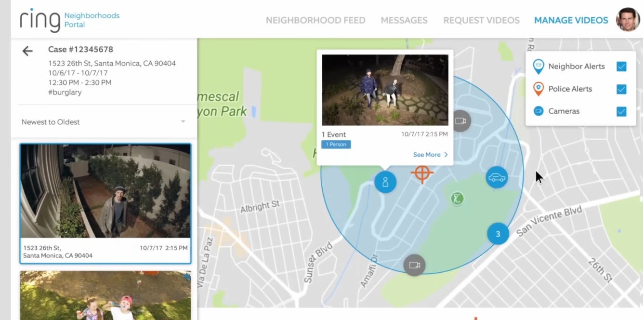The image size is (644, 320).
Task: Click the See More link in the popup
Action: tap(431, 155)
